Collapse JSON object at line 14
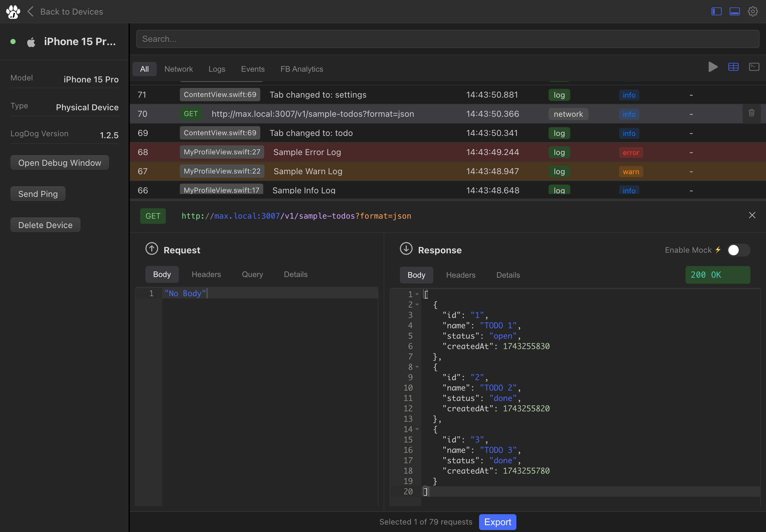Screen dimensions: 766x532 point(417,429)
